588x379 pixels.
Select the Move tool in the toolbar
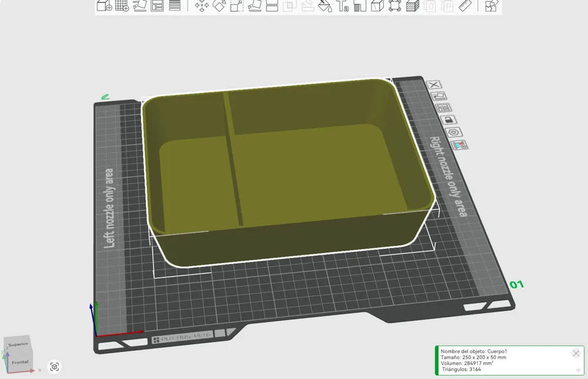202,7
